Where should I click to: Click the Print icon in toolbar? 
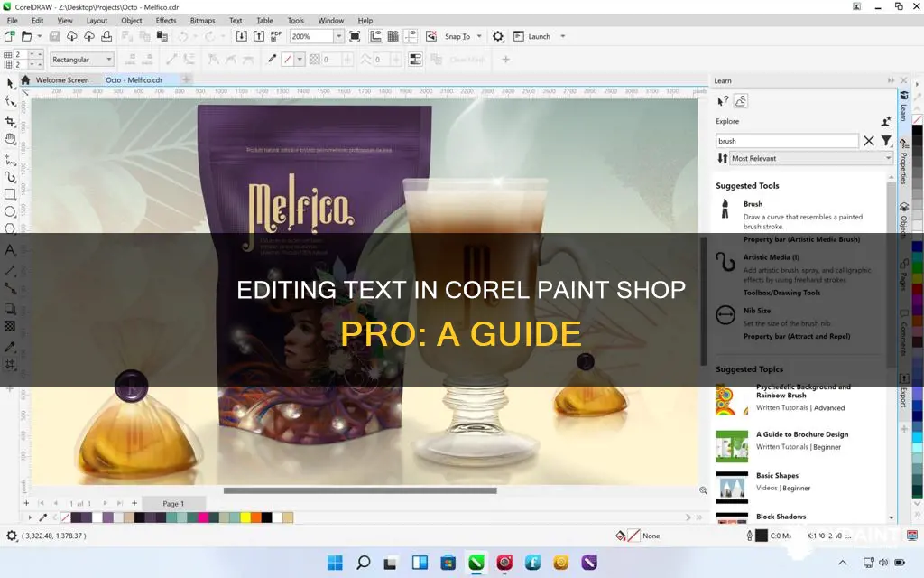tap(106, 36)
